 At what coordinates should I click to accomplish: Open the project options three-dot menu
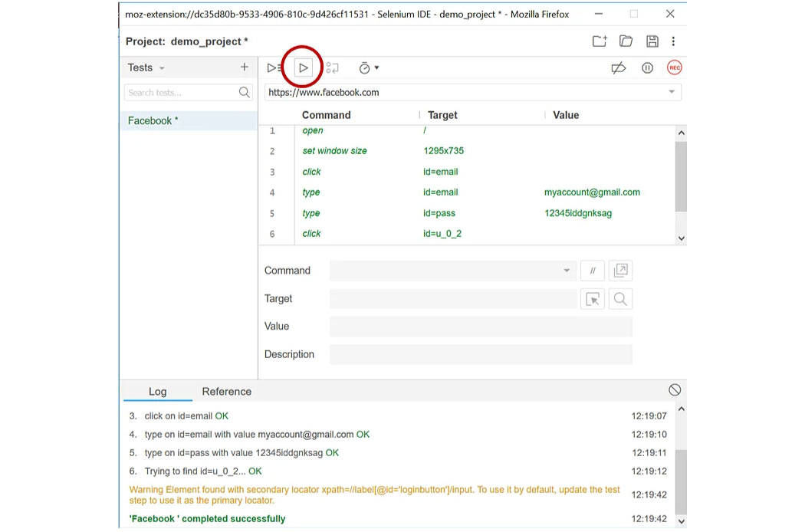[x=673, y=41]
